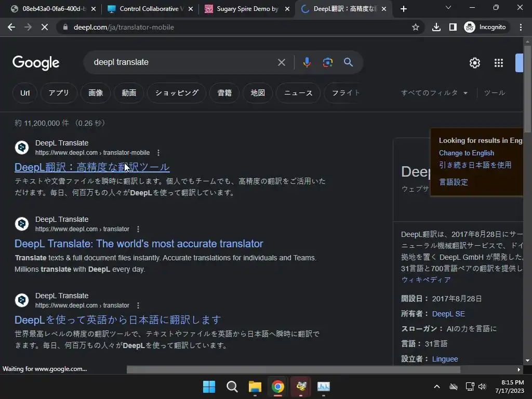
Task: Show hidden system tray icons
Action: point(436,387)
